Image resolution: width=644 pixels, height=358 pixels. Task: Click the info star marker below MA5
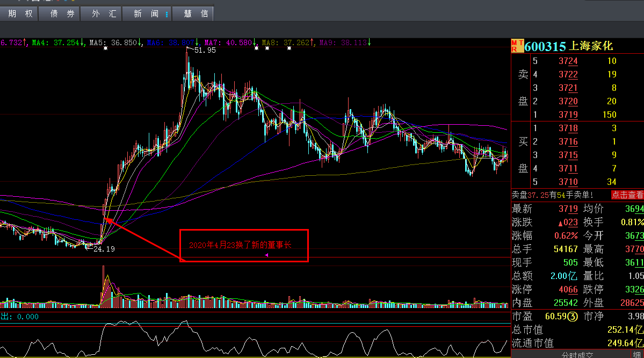pos(106,48)
